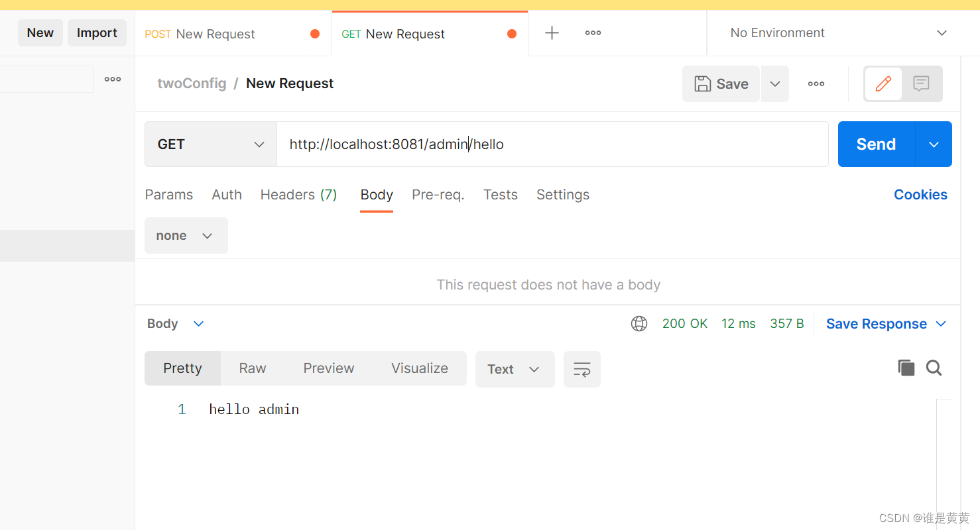This screenshot has height=530, width=980.
Task: Click the 357 B response size
Action: (787, 324)
